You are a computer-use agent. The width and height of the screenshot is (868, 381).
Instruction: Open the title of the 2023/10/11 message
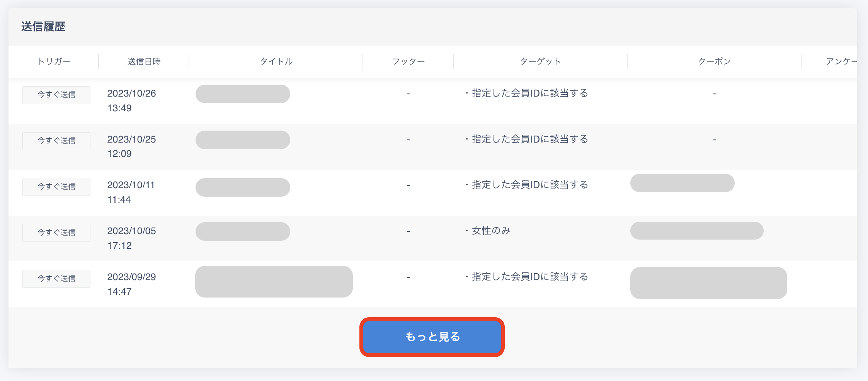click(243, 187)
